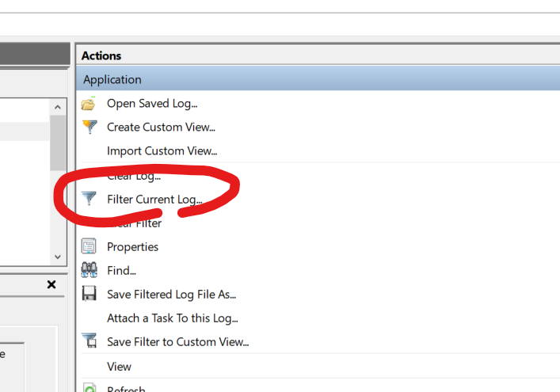Click the Save Filter to Custom View icon
Screen dimensions: 560x392
point(90,341)
